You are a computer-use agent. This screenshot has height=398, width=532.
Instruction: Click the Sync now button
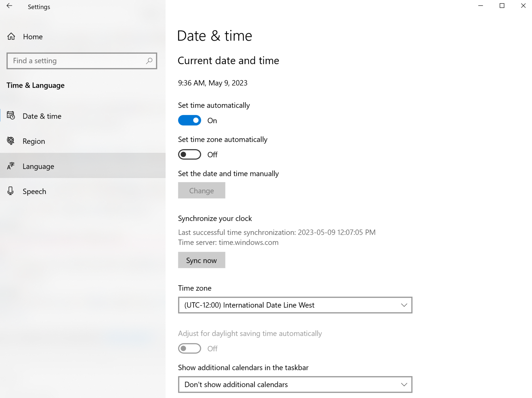click(x=201, y=260)
